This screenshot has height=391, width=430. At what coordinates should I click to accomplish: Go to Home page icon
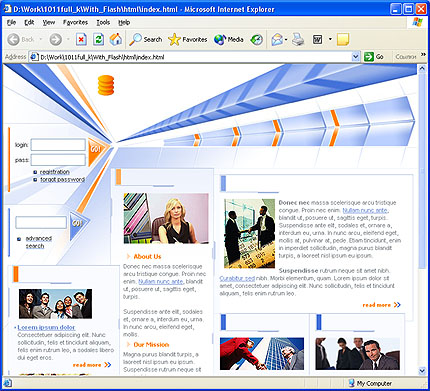point(116,40)
